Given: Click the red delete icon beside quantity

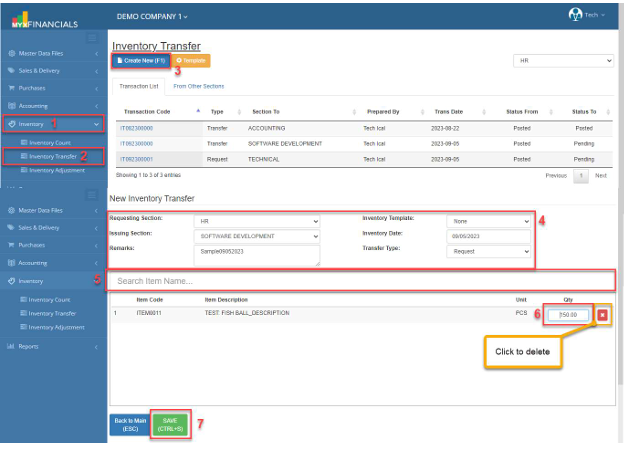Looking at the screenshot, I should pos(602,316).
